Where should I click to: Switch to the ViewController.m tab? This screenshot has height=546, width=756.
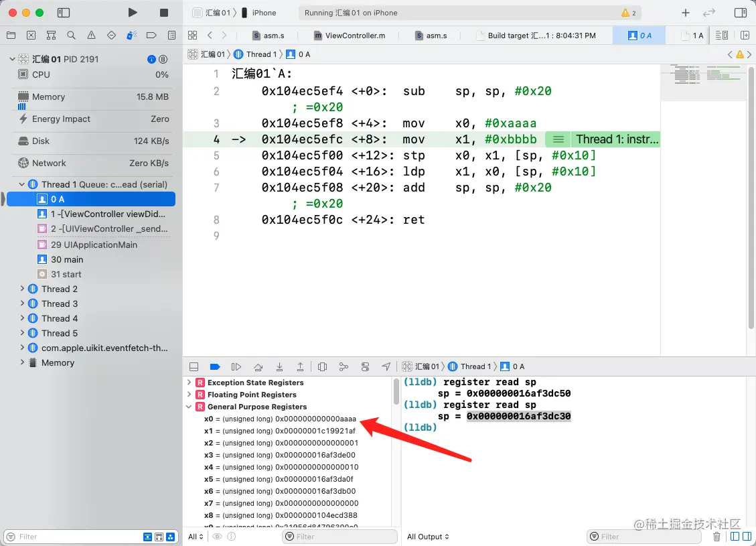click(350, 36)
